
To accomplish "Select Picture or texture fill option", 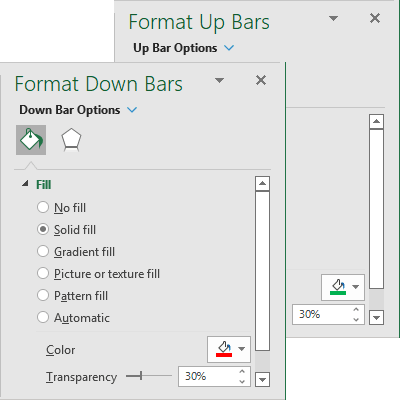I will click(43, 273).
